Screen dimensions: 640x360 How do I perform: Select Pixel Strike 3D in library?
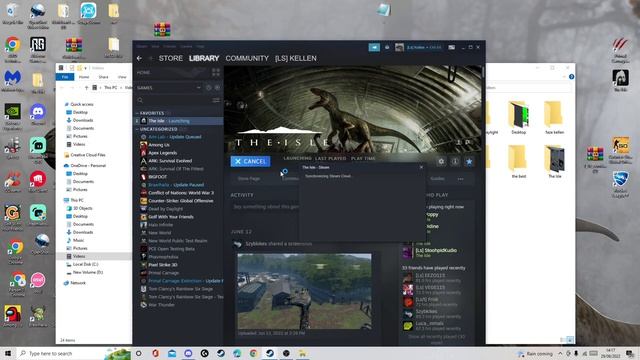162,265
